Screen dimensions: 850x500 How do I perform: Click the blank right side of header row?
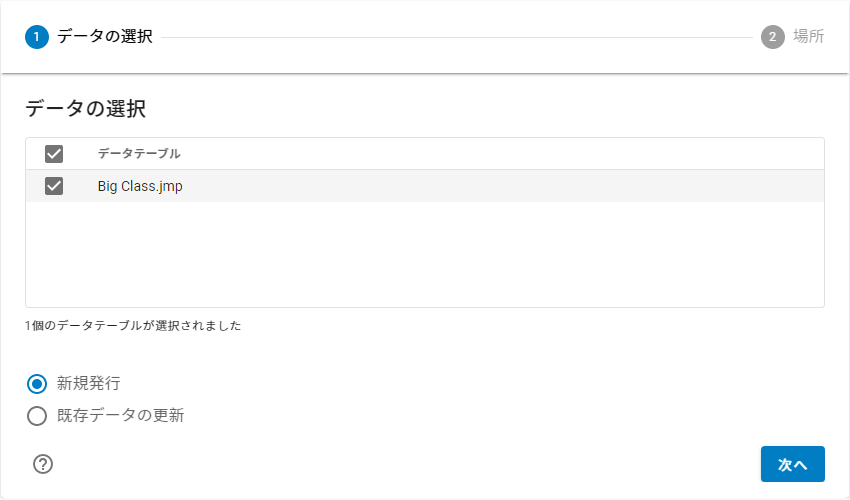click(600, 154)
